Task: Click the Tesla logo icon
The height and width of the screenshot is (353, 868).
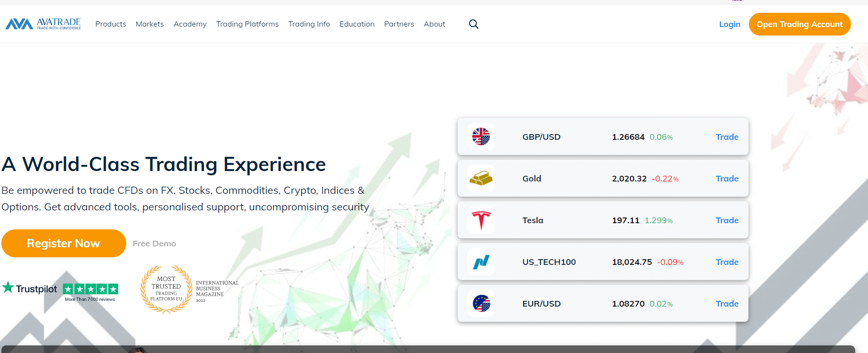Action: 481,220
